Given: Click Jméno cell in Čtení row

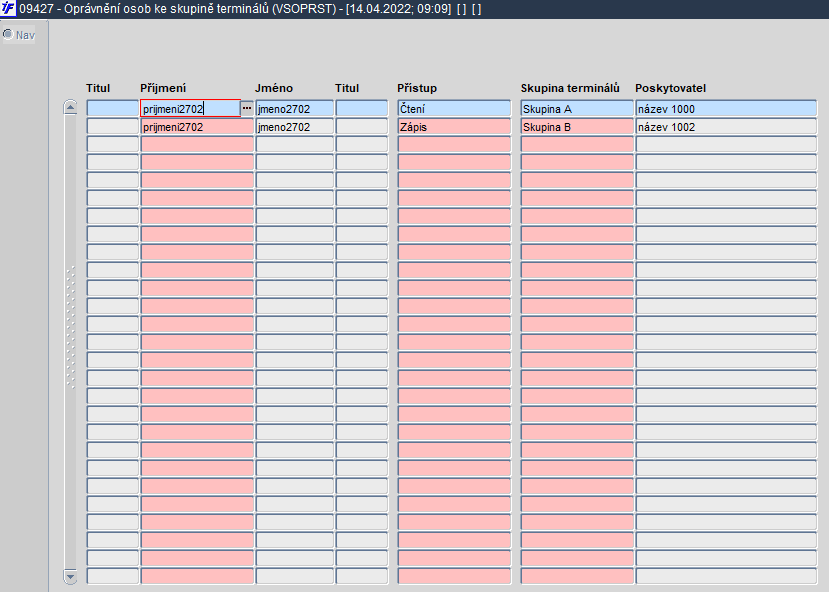Looking at the screenshot, I should (294, 108).
